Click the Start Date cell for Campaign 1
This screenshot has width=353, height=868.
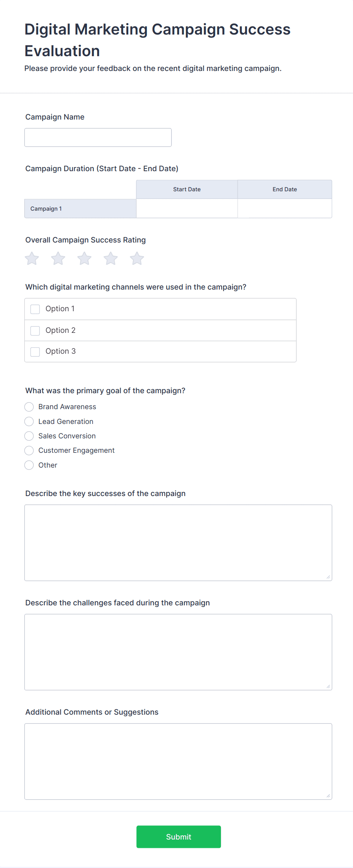click(186, 208)
